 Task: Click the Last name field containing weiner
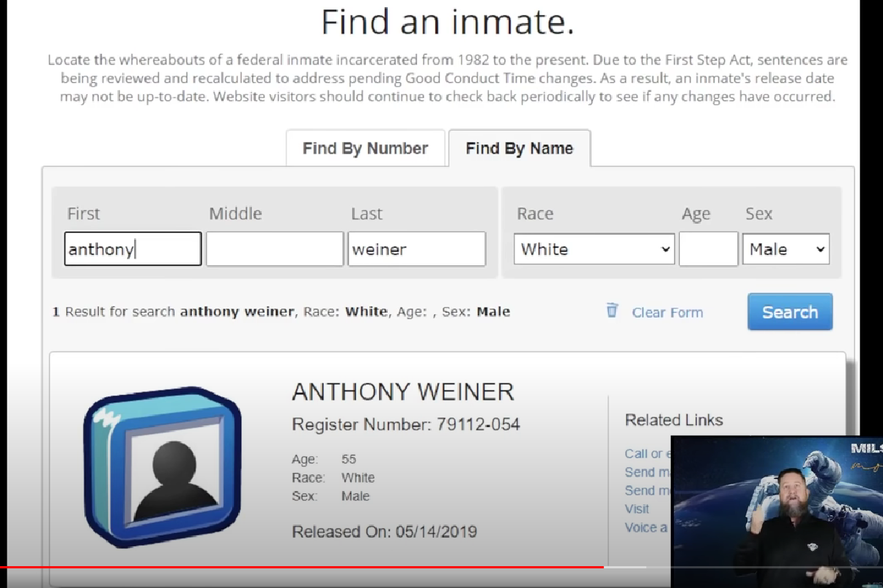tap(417, 249)
